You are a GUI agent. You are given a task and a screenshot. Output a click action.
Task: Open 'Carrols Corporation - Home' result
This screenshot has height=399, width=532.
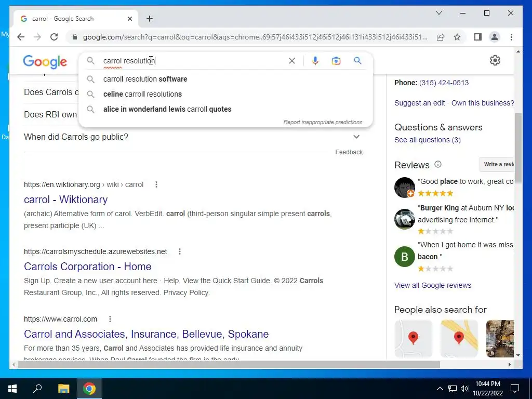(x=87, y=267)
